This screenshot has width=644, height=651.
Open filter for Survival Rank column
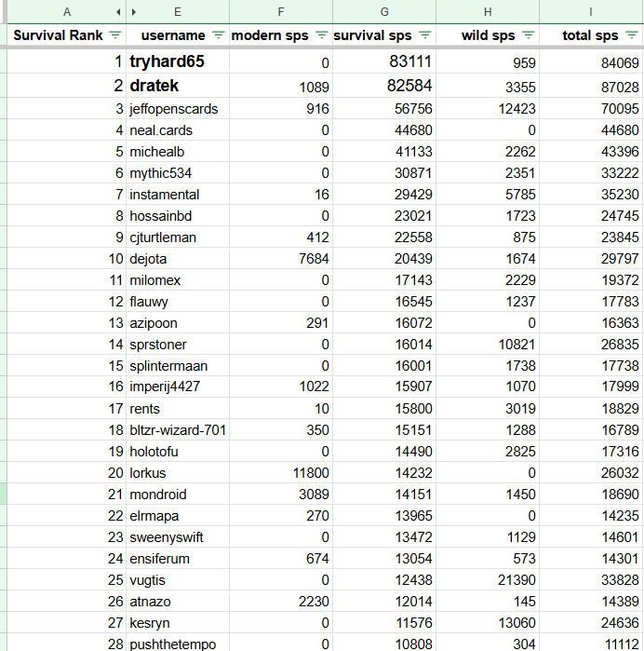tap(115, 35)
